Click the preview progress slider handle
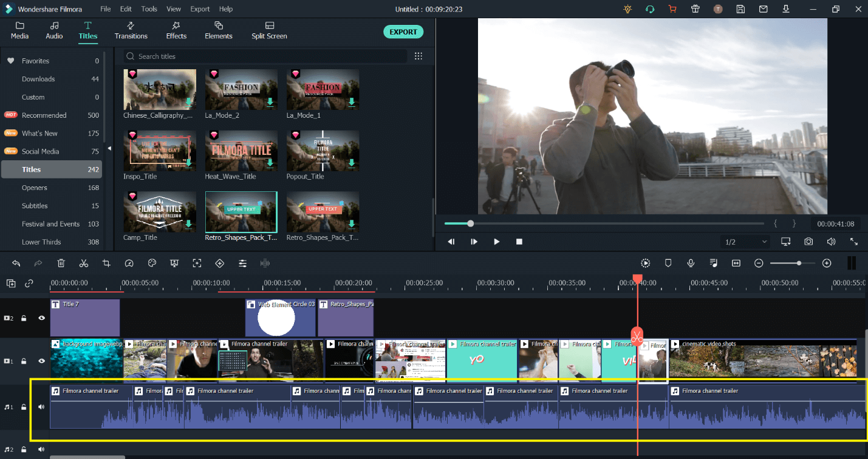This screenshot has width=868, height=459. tap(470, 223)
